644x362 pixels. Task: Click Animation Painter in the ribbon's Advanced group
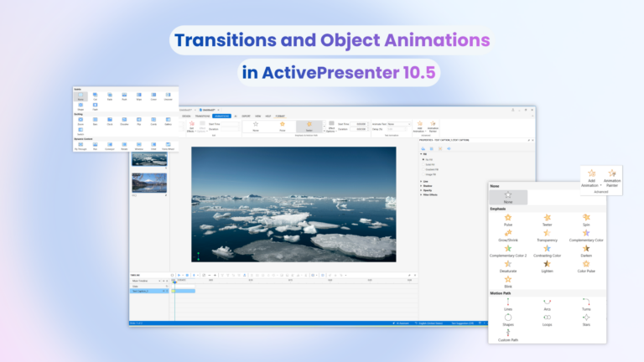(433, 127)
